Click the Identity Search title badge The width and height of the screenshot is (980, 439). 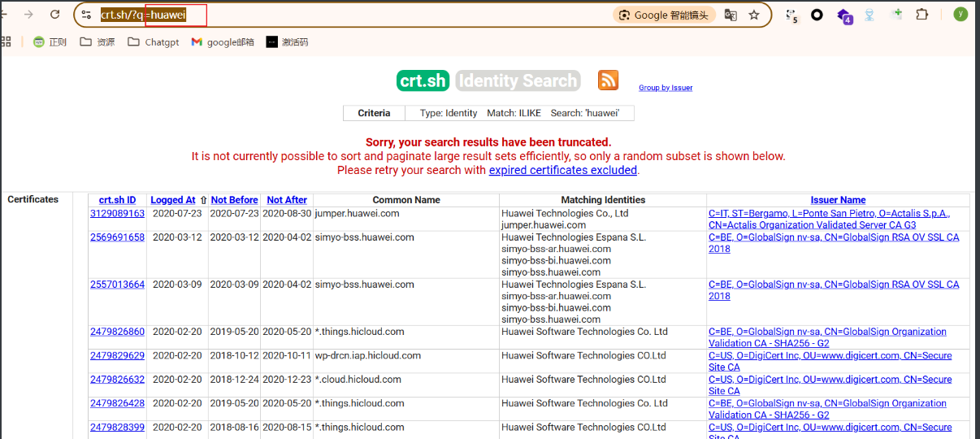pos(518,80)
